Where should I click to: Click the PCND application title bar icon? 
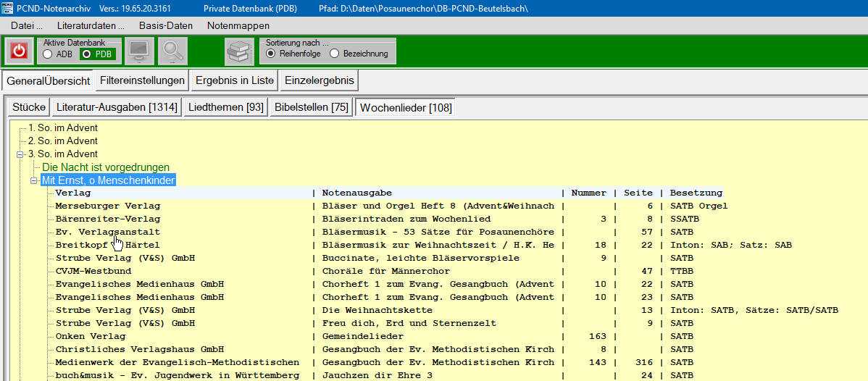tap(7, 8)
